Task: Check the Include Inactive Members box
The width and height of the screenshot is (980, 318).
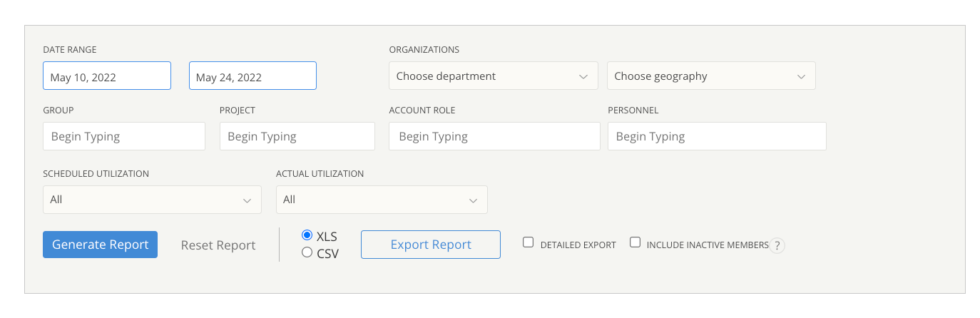Action: (x=636, y=242)
